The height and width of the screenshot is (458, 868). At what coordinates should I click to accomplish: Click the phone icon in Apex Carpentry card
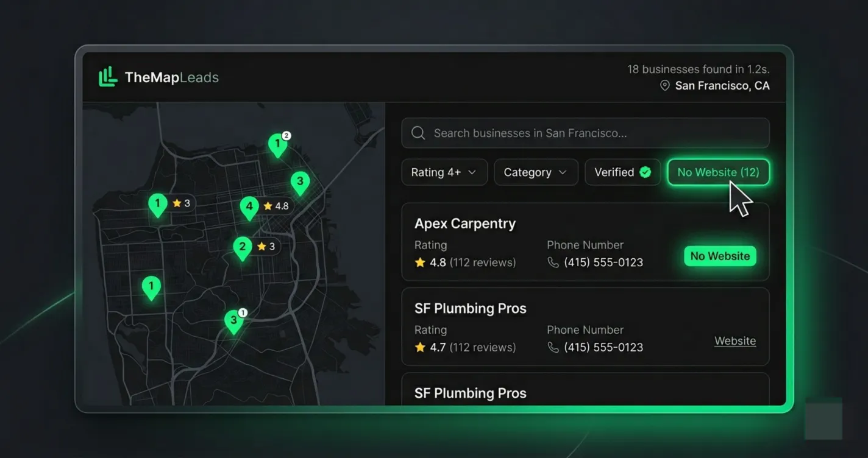[x=553, y=262]
